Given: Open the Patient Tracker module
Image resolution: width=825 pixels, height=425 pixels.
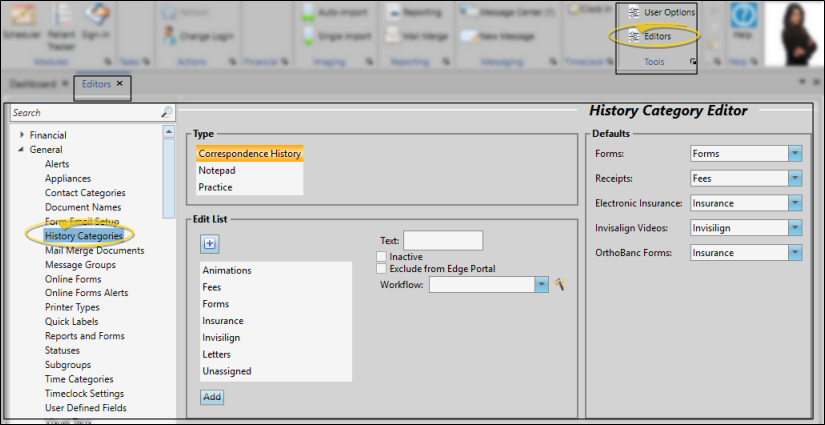Looking at the screenshot, I should click(60, 20).
